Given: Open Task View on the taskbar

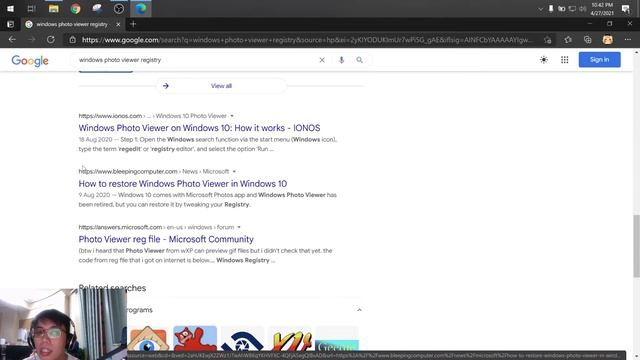Looking at the screenshot, I should (x=31, y=9).
